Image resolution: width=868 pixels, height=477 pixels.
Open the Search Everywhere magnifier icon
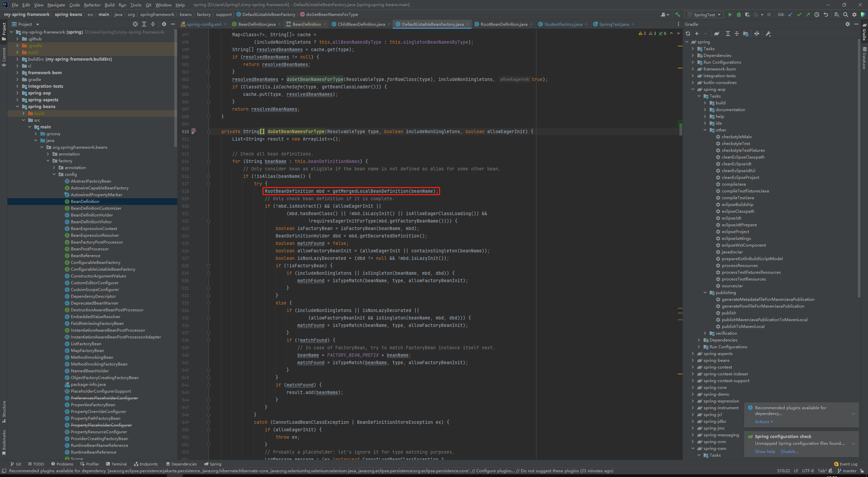(x=846, y=15)
